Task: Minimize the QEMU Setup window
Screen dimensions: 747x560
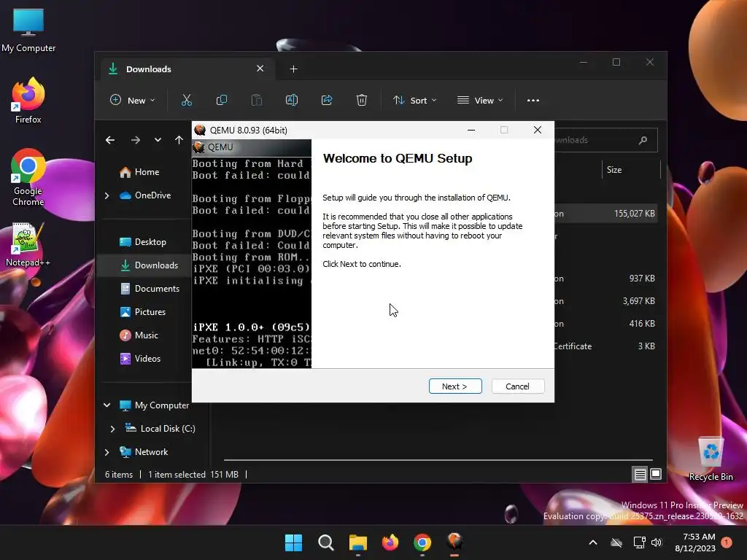Action: pyautogui.click(x=471, y=130)
